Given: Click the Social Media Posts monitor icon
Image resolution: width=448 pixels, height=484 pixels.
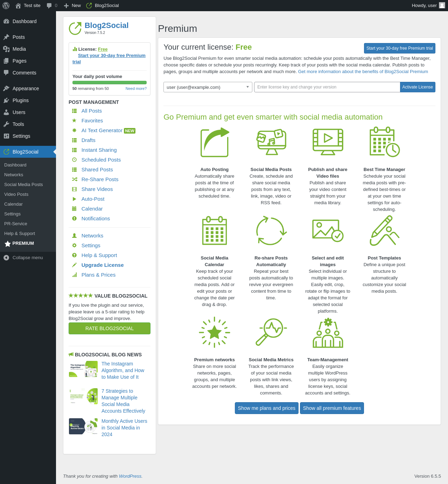Looking at the screenshot, I should point(271,142).
